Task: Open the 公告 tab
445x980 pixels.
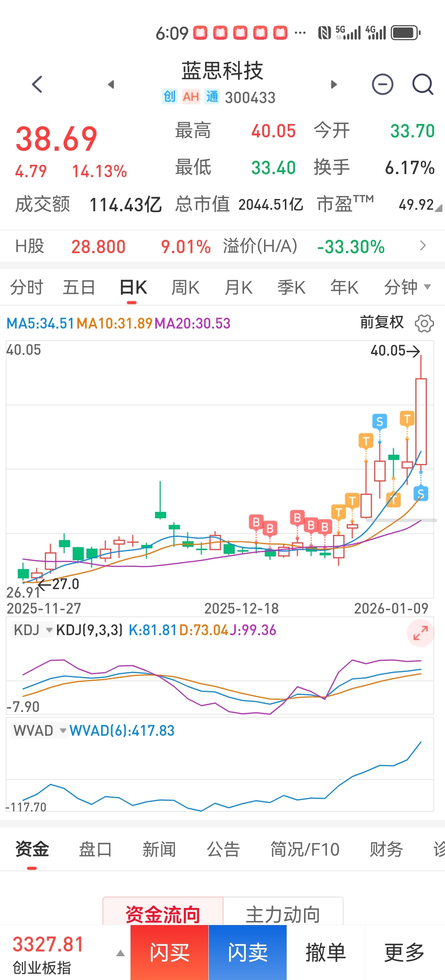Action: click(x=223, y=849)
